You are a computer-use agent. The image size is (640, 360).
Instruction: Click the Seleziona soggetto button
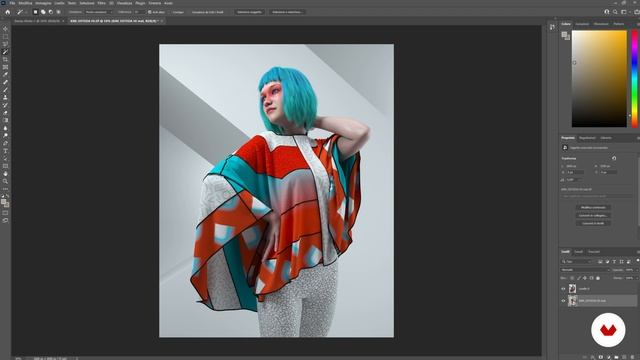pyautogui.click(x=249, y=12)
